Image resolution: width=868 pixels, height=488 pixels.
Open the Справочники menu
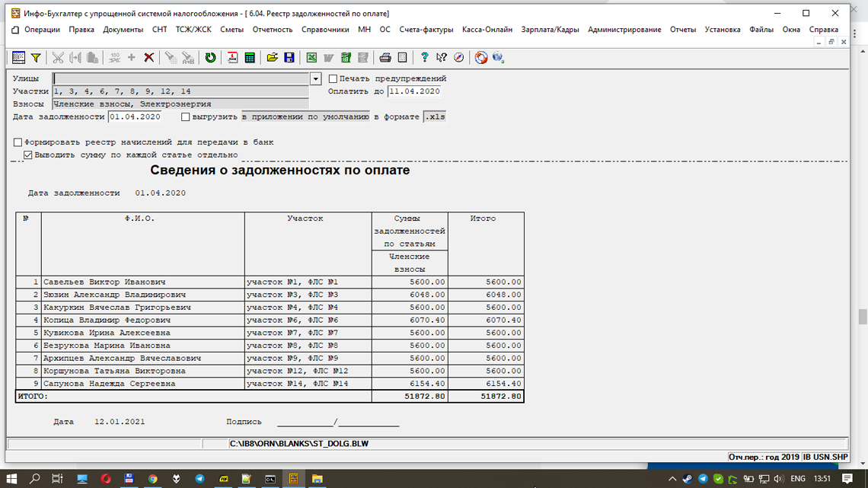325,30
